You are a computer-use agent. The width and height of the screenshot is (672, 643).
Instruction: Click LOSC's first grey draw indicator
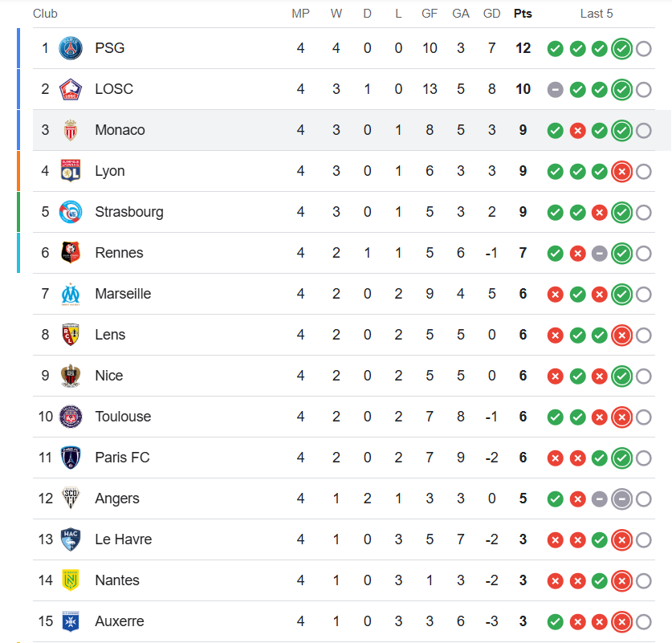(556, 90)
